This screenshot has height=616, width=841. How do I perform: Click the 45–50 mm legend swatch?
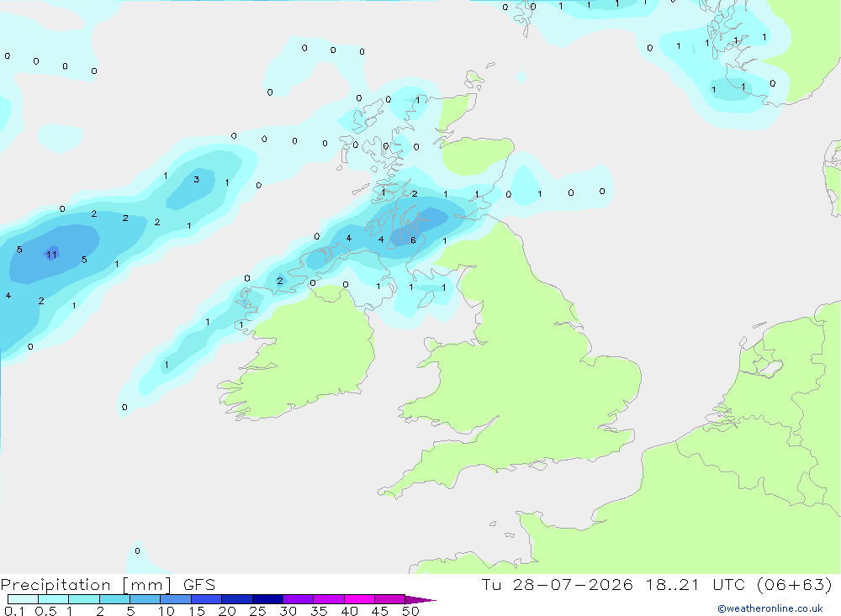click(x=389, y=599)
